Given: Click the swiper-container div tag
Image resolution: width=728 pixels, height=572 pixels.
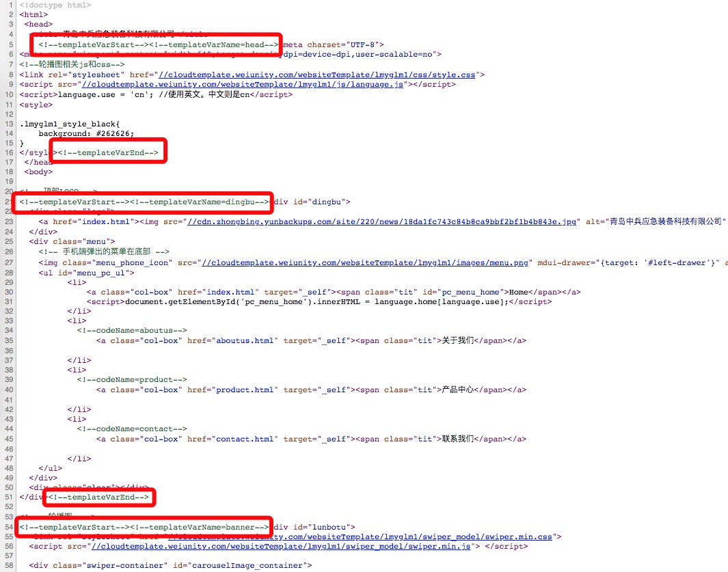Looking at the screenshot, I should [170, 566].
